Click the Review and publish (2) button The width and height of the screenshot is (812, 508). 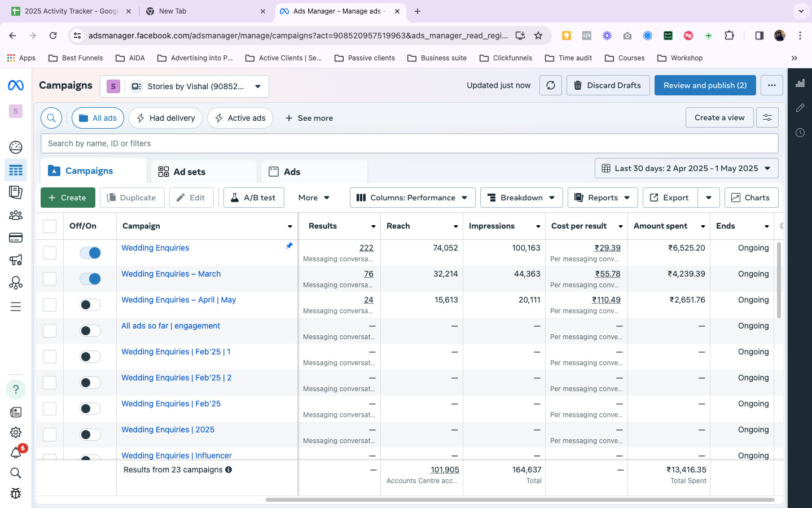pos(705,85)
